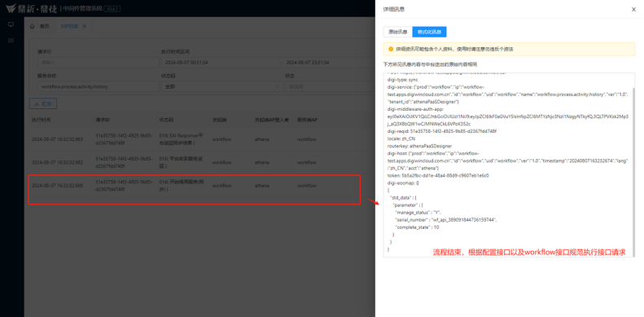
Task: Click the warning icon in yellow alert
Action: click(x=390, y=49)
